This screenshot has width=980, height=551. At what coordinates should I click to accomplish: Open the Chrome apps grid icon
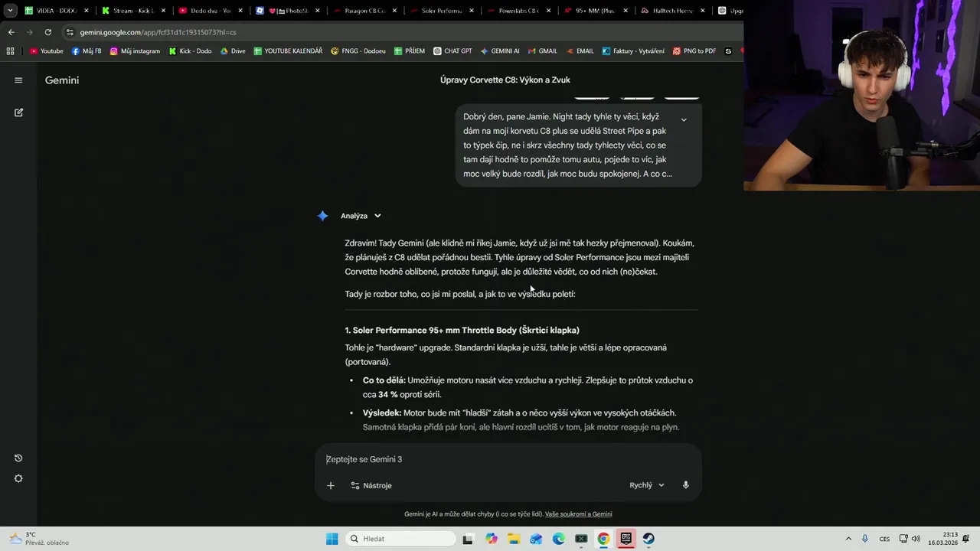pos(10,51)
